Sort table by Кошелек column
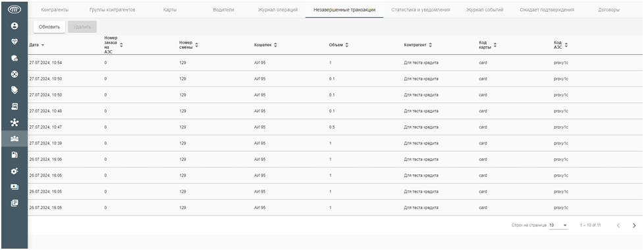Image resolution: width=644 pixels, height=250 pixels. click(x=266, y=45)
